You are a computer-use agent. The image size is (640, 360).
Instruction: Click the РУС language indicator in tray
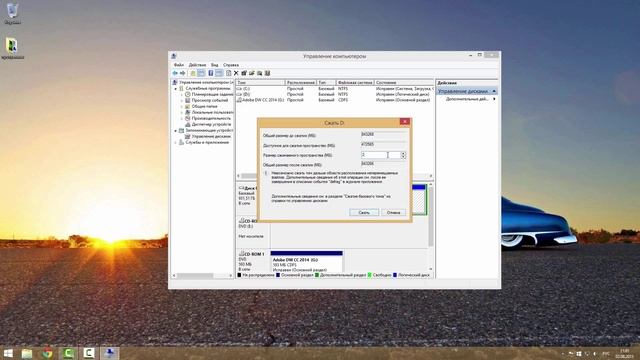click(606, 353)
